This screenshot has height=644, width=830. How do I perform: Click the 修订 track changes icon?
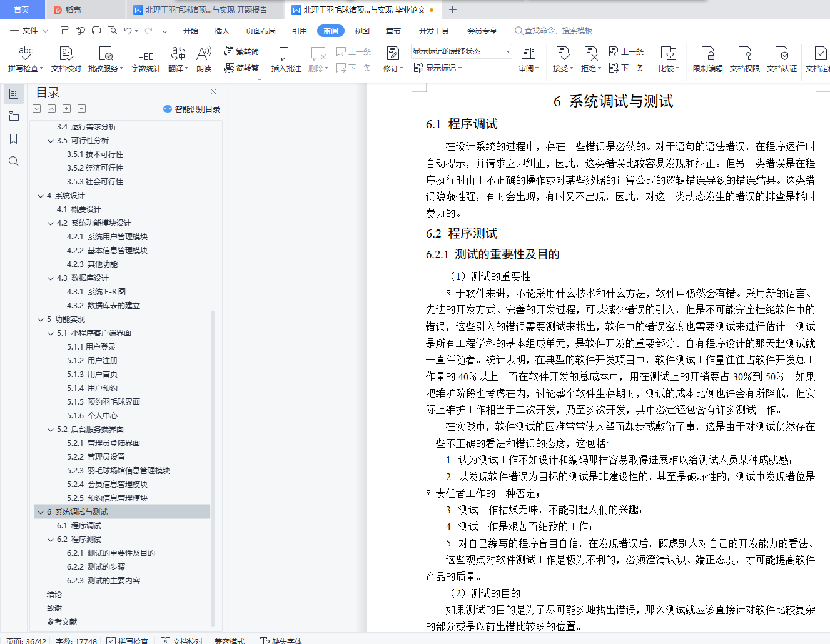(x=393, y=54)
